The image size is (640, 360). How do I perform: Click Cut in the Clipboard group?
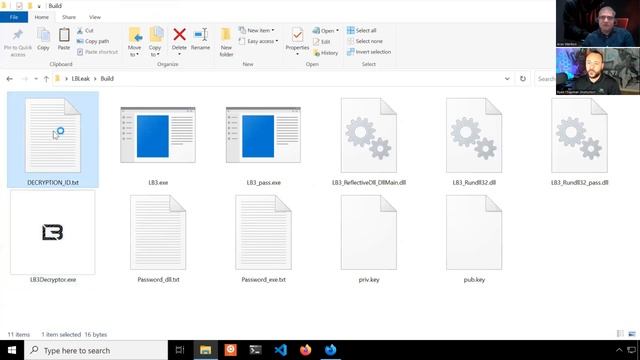click(85, 31)
